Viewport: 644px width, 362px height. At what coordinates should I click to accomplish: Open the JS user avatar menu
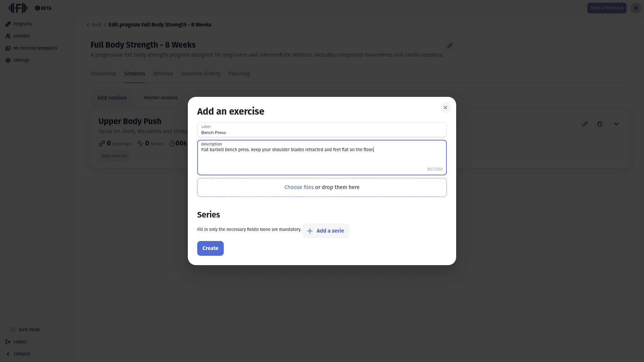(636, 8)
